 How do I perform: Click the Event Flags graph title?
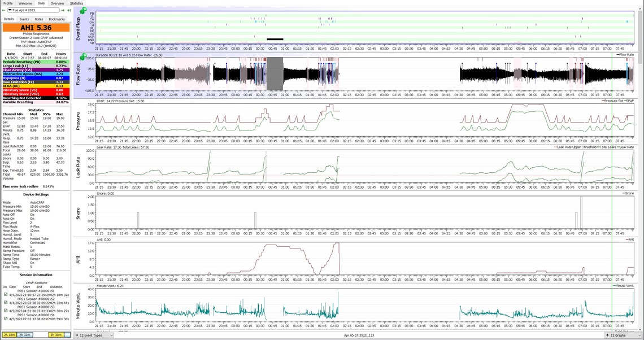pos(77,29)
